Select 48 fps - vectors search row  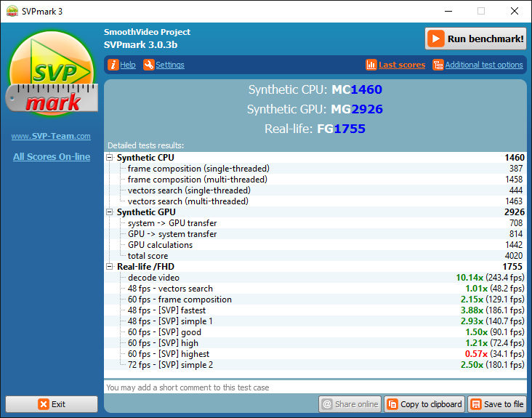(315, 289)
